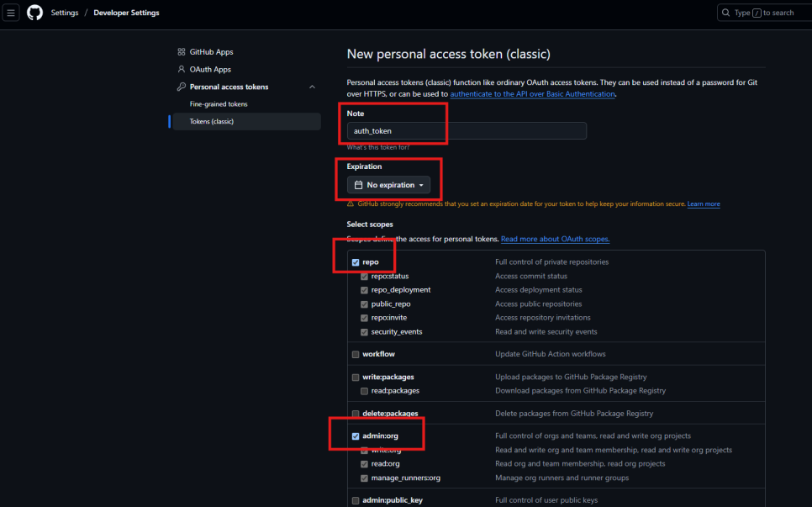Select Fine-grained tokens in sidebar
812x507 pixels.
tap(219, 104)
